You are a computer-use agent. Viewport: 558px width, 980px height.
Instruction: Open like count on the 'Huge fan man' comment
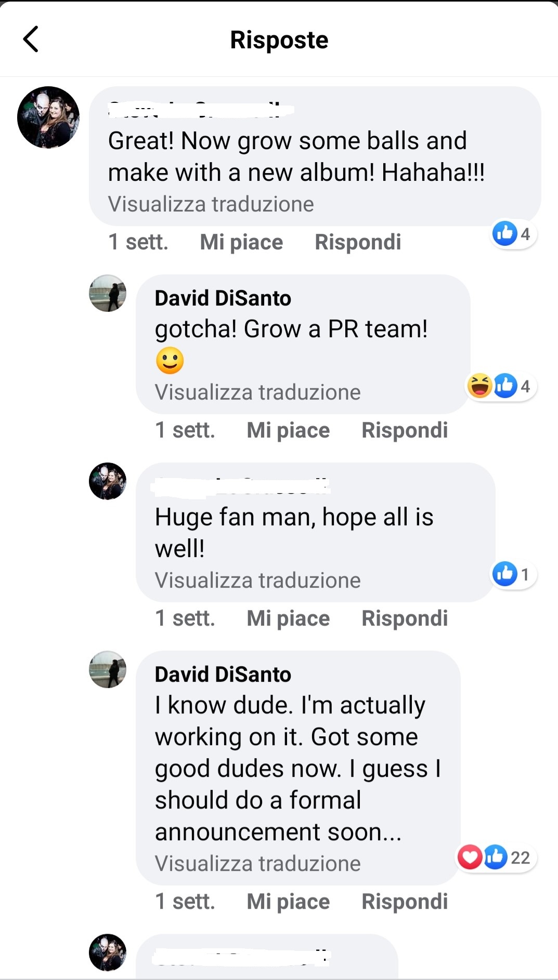point(513,574)
